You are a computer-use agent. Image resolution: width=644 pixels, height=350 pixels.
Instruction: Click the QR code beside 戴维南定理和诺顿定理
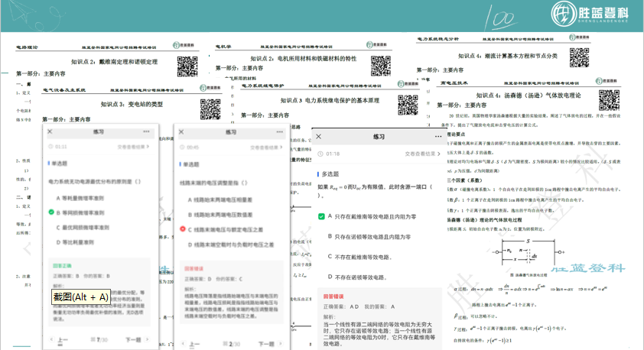point(187,66)
